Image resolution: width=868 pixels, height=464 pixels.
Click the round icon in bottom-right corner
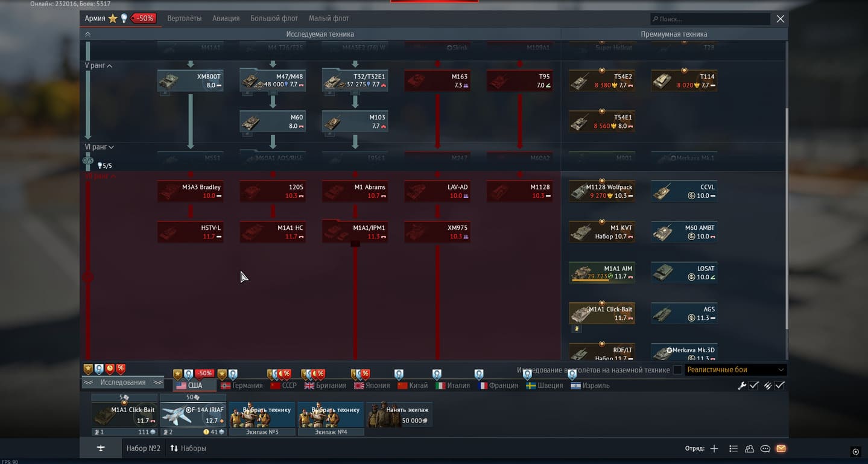(x=855, y=451)
